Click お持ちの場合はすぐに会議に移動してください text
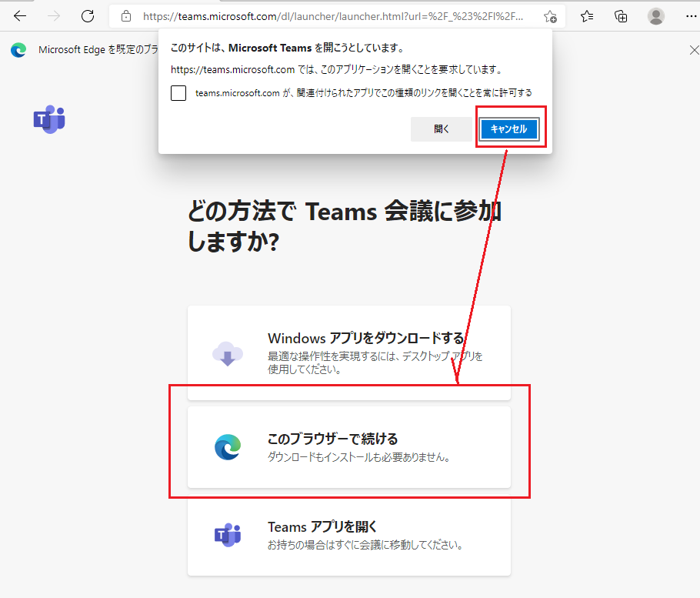Screen dimensions: 700x598 point(365,545)
